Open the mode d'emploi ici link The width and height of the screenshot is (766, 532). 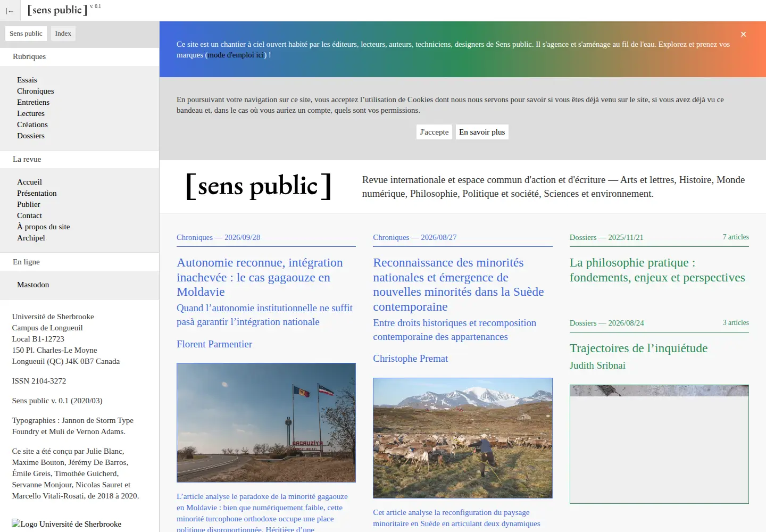coord(236,55)
